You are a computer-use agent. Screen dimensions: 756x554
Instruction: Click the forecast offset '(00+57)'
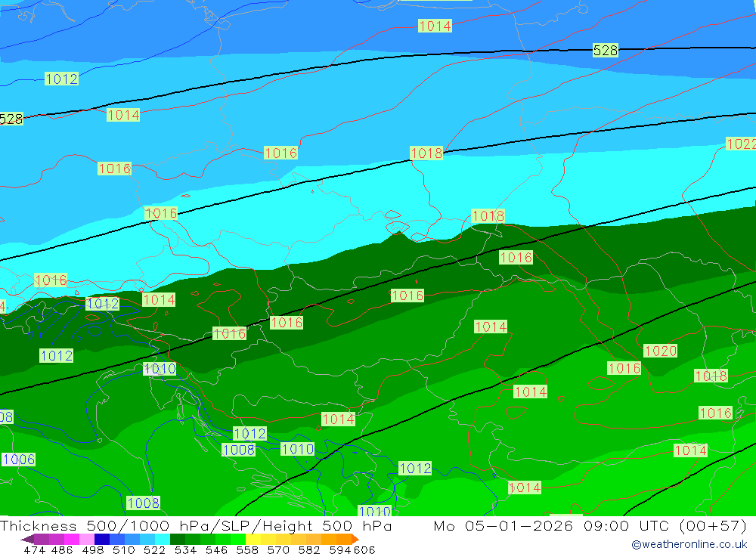[x=713, y=526]
